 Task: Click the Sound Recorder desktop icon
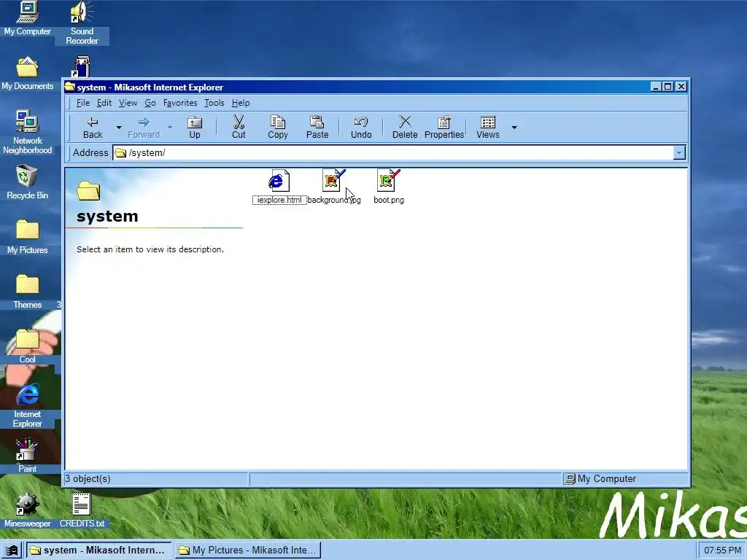82,23
